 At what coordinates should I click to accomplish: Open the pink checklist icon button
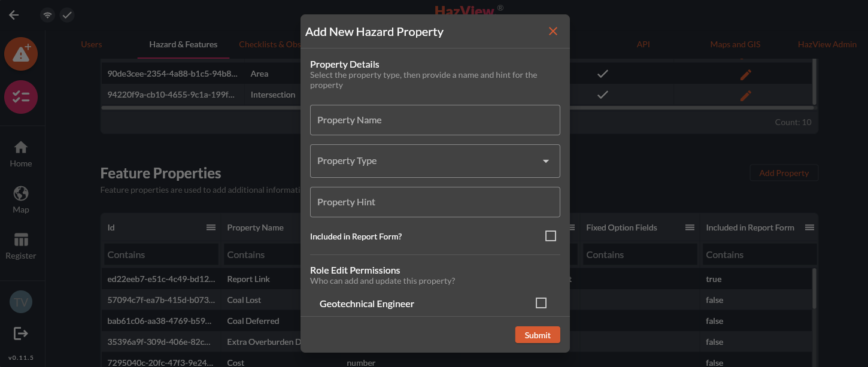point(21,98)
